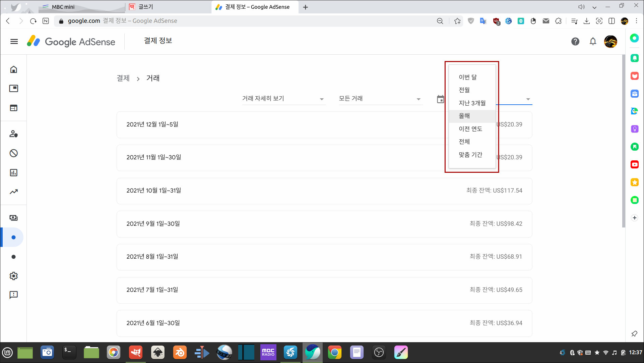Send feedback via sidebar speech bubble icon
The width and height of the screenshot is (644, 363).
pos(13,295)
